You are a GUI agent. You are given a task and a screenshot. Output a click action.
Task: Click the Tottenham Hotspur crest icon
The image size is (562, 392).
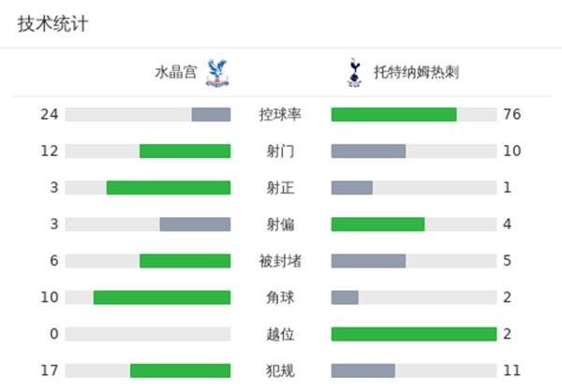click(353, 72)
